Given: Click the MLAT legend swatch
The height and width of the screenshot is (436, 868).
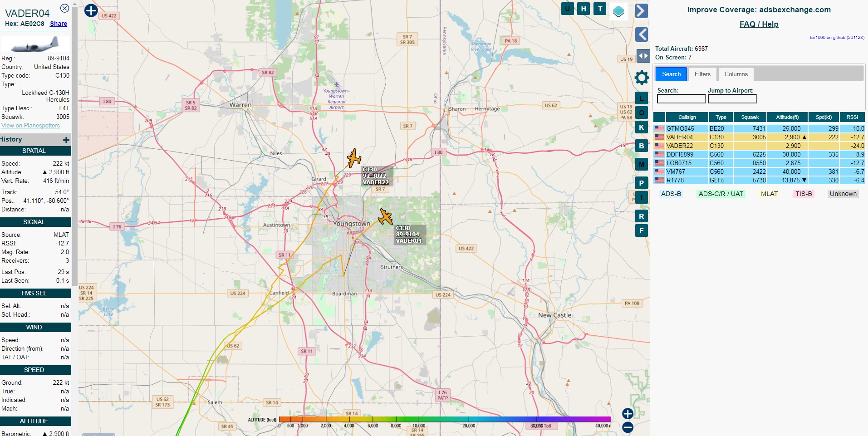Looking at the screenshot, I should click(769, 194).
